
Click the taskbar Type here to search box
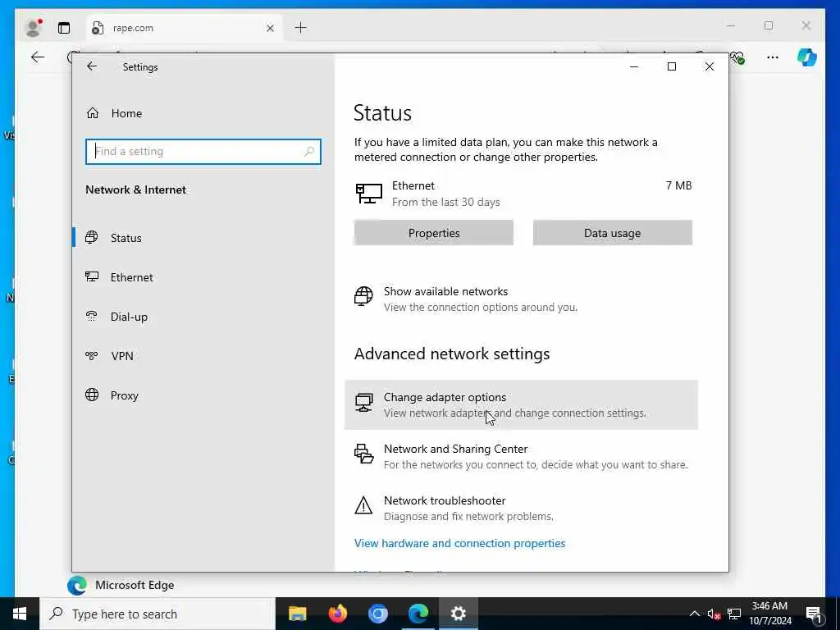coord(157,614)
